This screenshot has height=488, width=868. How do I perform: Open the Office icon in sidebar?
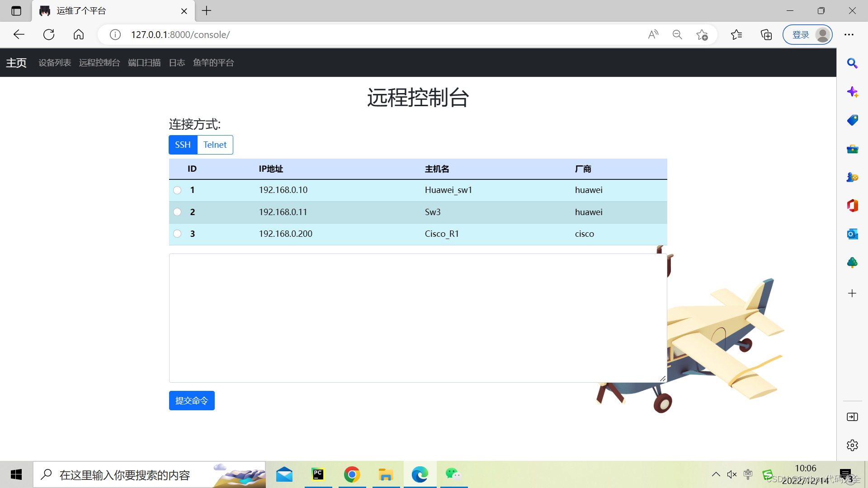(x=852, y=206)
